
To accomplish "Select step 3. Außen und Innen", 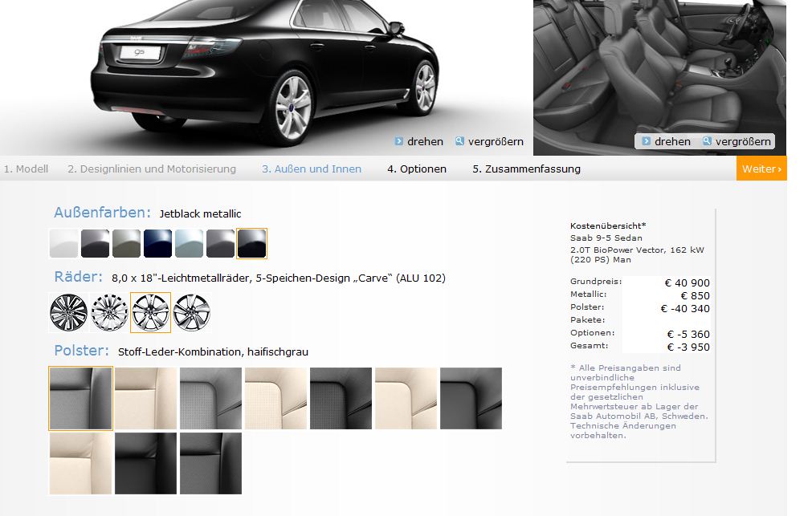I will [312, 169].
